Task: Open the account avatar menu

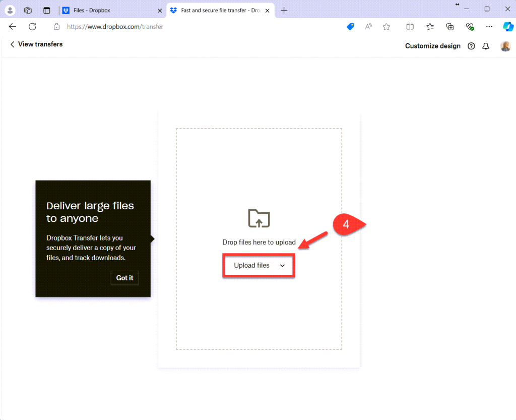Action: coord(505,46)
